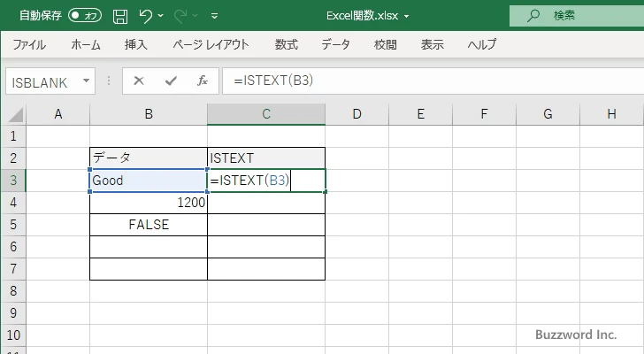The image size is (644, 354).
Task: Select row 1 header
Action: coord(13,136)
